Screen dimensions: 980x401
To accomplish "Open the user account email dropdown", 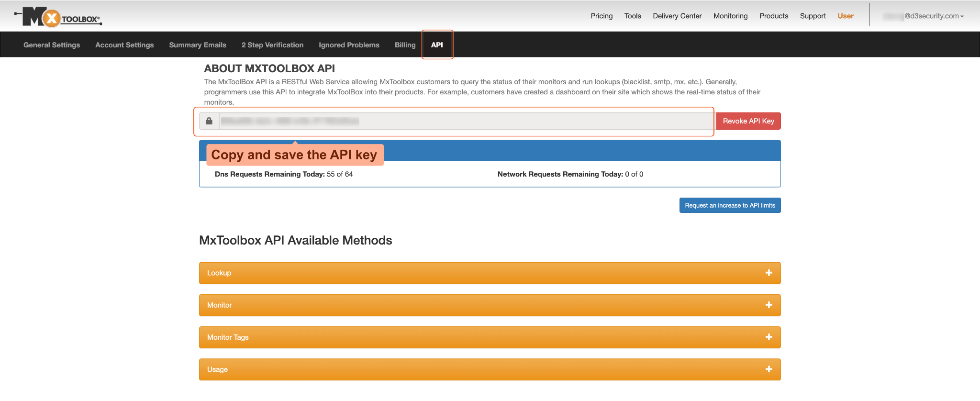I will click(924, 16).
